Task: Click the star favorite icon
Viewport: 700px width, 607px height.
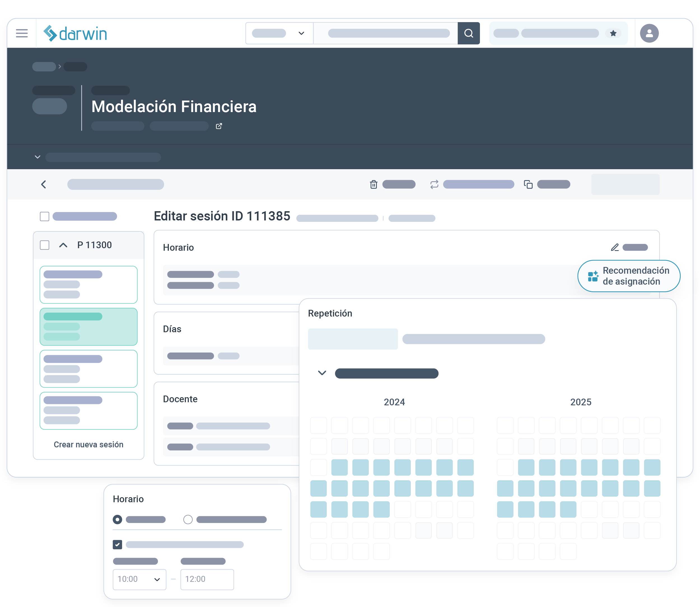Action: tap(613, 33)
